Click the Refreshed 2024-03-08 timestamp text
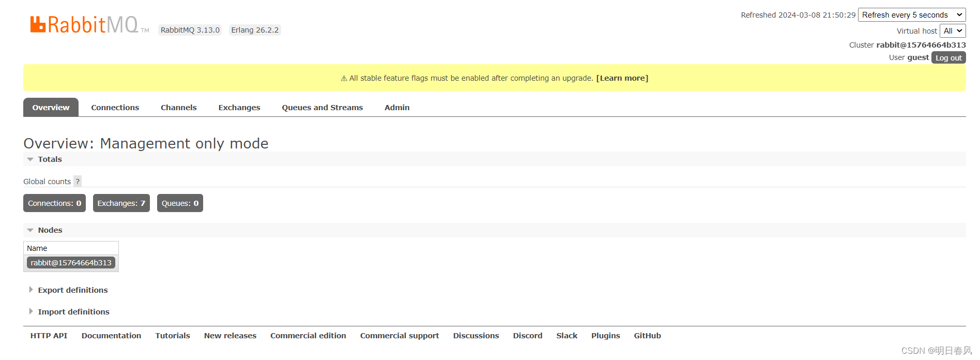This screenshot has width=980, height=360. pyautogui.click(x=798, y=15)
